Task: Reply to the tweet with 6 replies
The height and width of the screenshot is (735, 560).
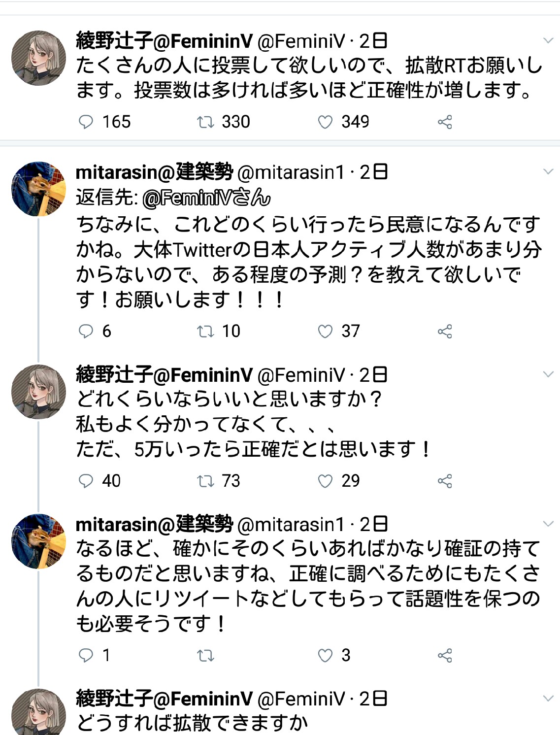Action: 86,331
